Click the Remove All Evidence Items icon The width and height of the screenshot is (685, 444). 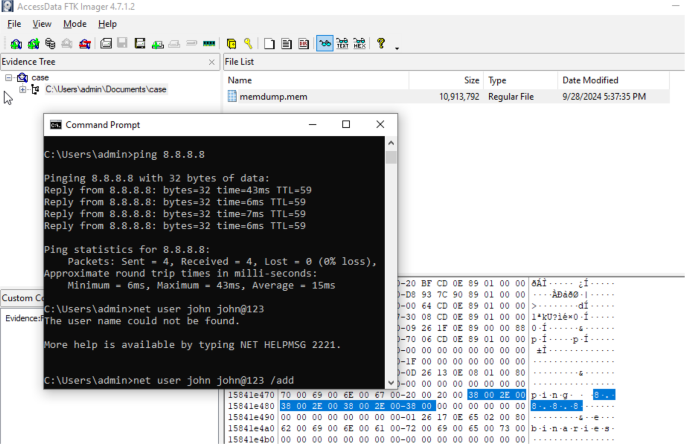tap(84, 44)
